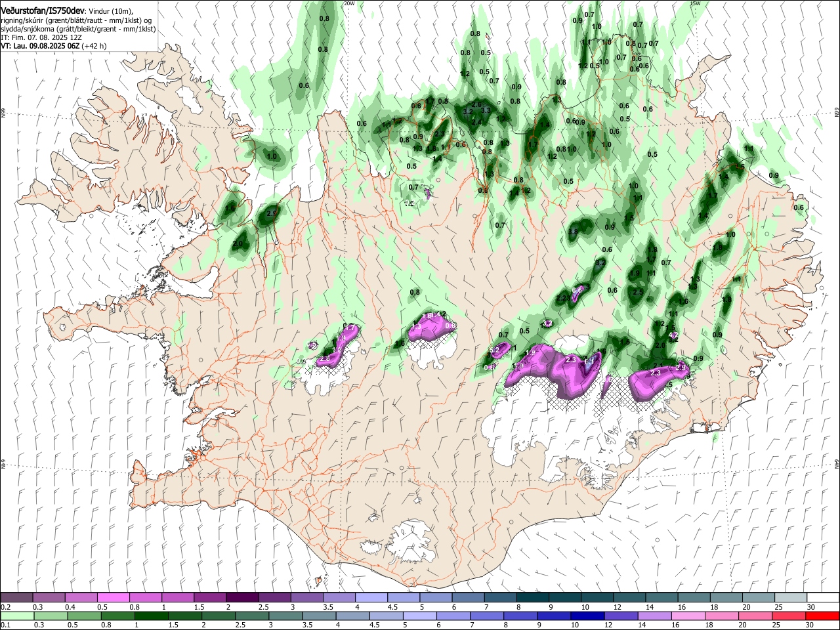840x630 pixels.
Task: Select the rain legend swatch for 2–2.5 mm
Action: 217,616
